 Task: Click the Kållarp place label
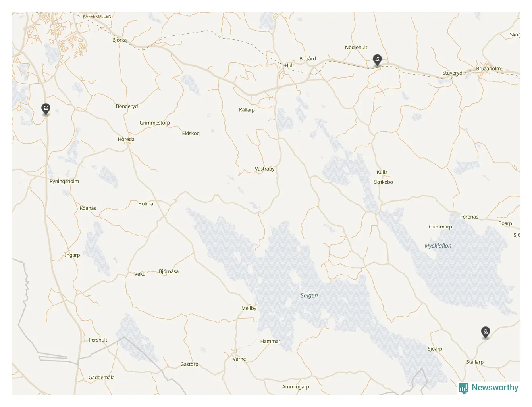coord(247,110)
